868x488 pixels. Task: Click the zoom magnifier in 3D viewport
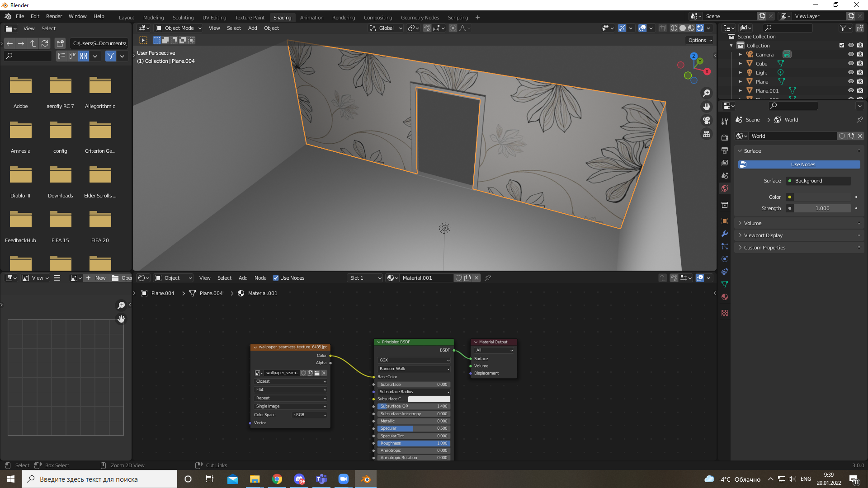707,93
